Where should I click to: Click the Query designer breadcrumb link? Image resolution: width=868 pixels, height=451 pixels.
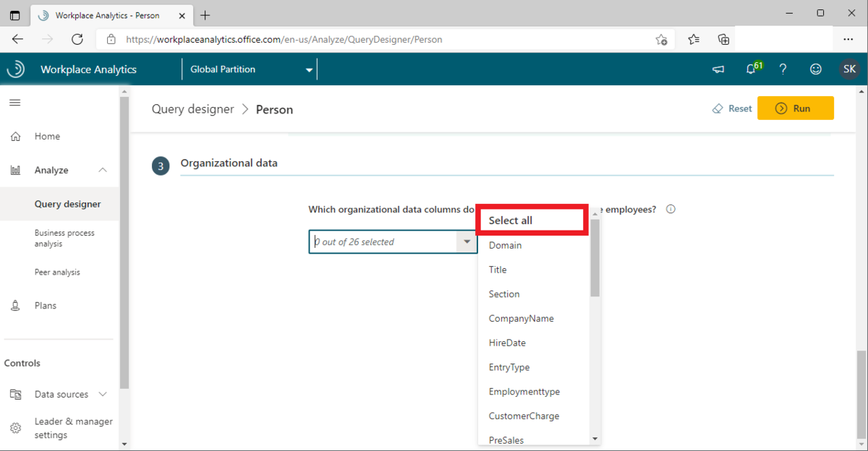[x=193, y=109]
